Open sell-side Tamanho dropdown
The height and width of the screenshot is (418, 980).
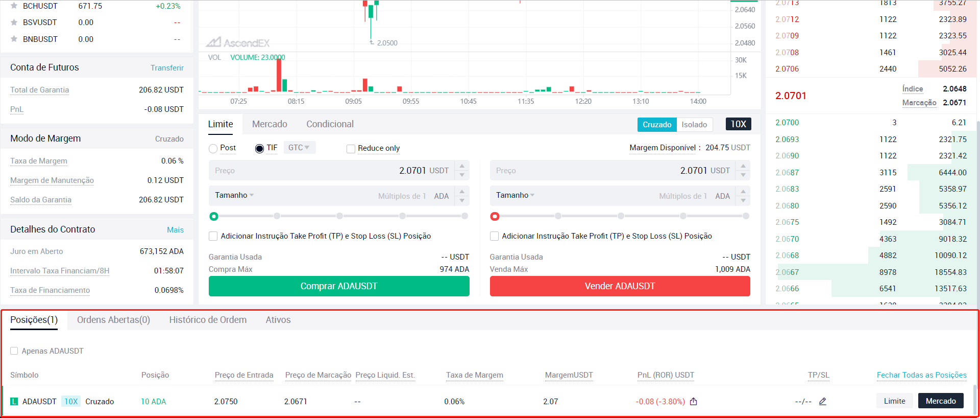click(516, 195)
